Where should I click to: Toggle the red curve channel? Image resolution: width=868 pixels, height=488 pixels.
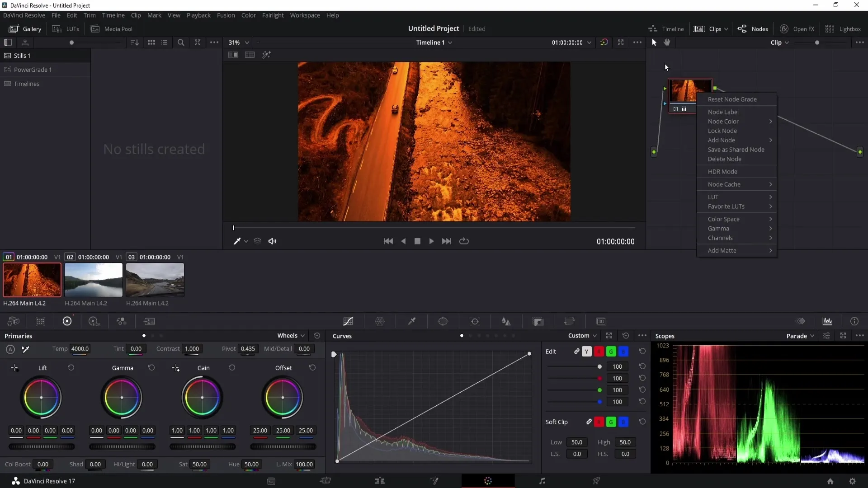pos(599,352)
